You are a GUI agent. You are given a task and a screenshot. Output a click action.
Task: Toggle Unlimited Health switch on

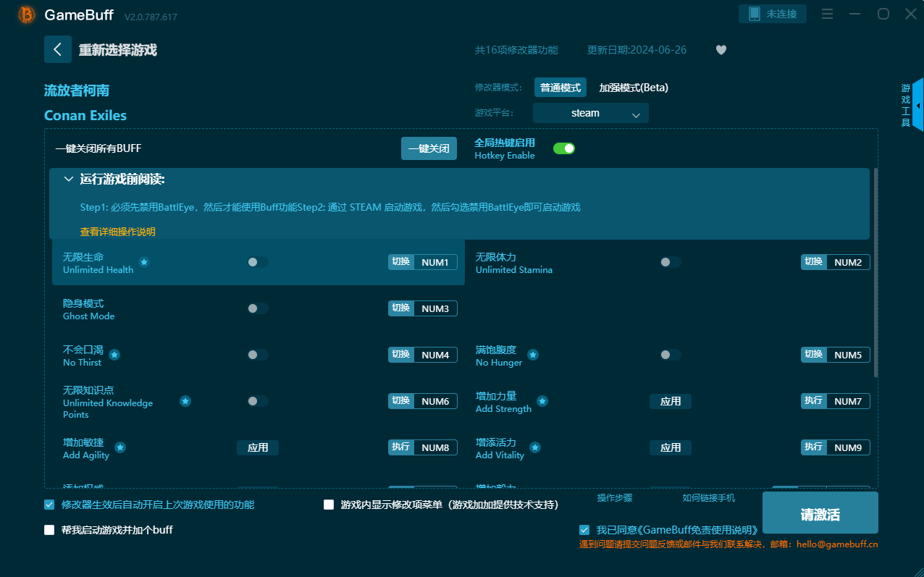point(257,262)
